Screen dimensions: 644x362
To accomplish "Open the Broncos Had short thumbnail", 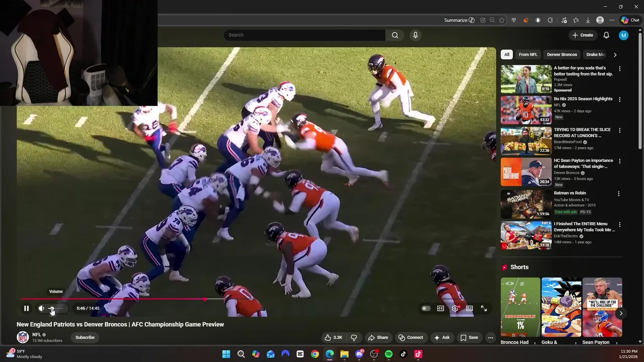I will pyautogui.click(x=520, y=307).
